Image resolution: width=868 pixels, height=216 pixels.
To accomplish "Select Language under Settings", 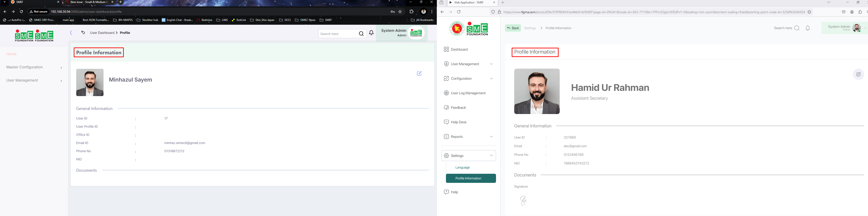I will (462, 168).
